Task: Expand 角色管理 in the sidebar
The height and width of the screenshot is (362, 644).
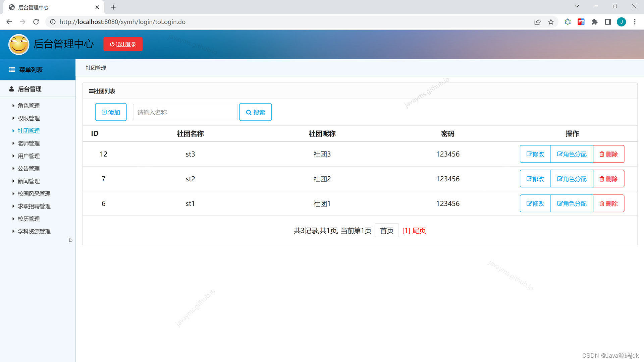Action: point(29,106)
